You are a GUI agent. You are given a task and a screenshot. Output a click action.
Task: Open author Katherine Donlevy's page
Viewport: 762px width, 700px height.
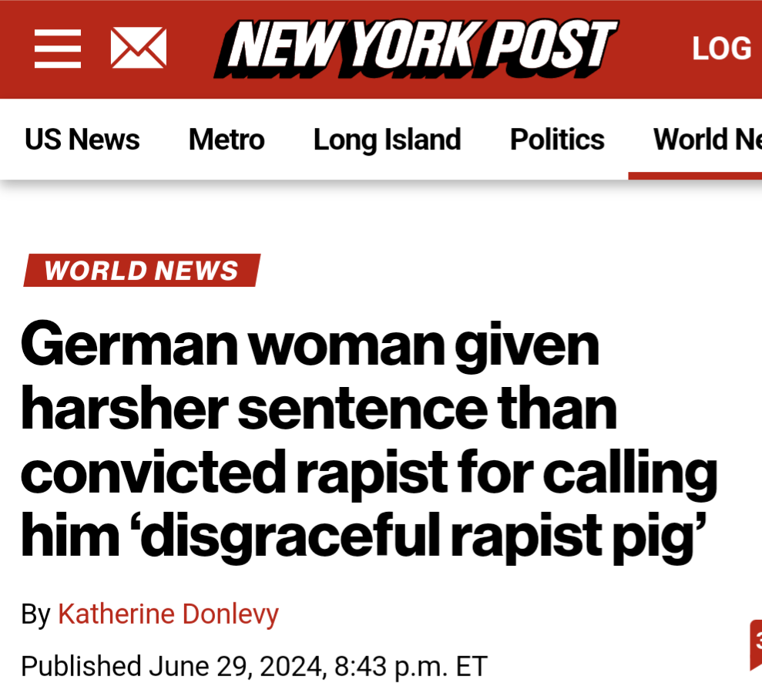(168, 614)
